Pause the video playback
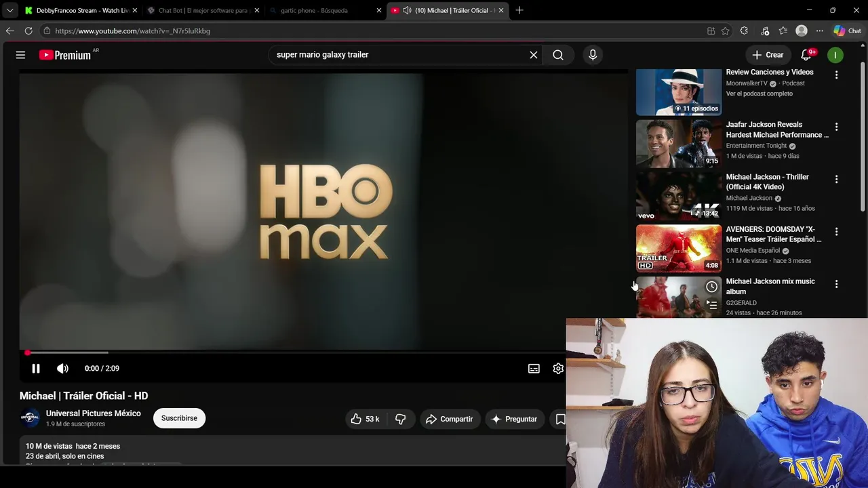Viewport: 868px width, 488px height. pyautogui.click(x=36, y=368)
